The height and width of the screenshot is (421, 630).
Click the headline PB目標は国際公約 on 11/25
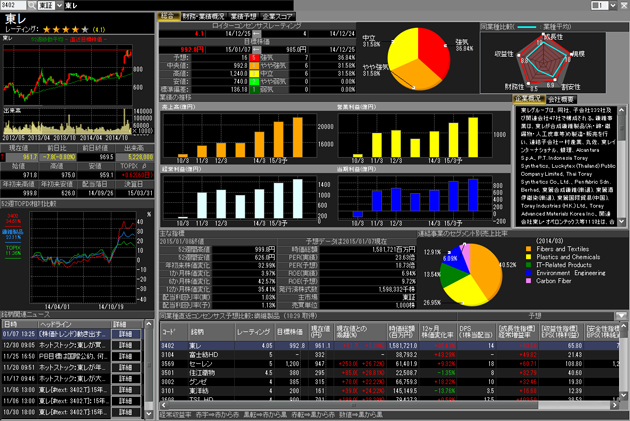point(74,356)
